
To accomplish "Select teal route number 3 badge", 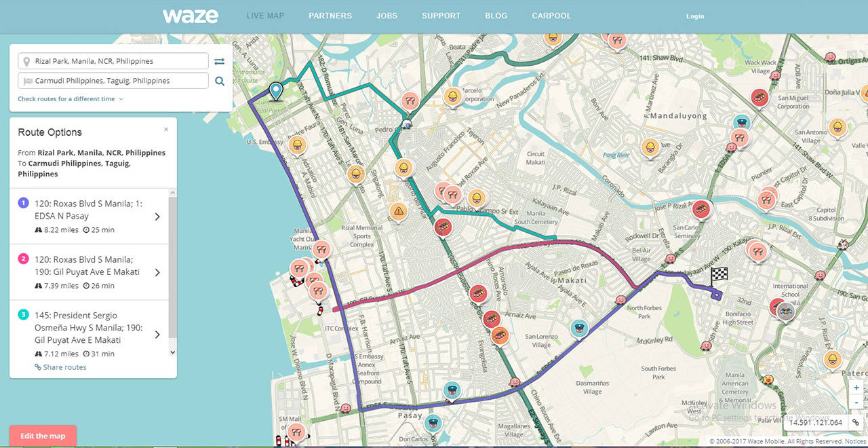I will (x=23, y=314).
